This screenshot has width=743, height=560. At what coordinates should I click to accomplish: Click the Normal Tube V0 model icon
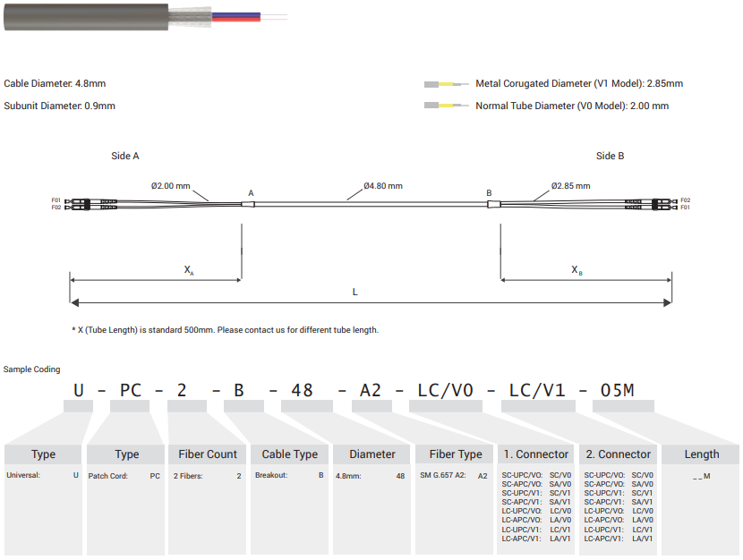[x=446, y=106]
